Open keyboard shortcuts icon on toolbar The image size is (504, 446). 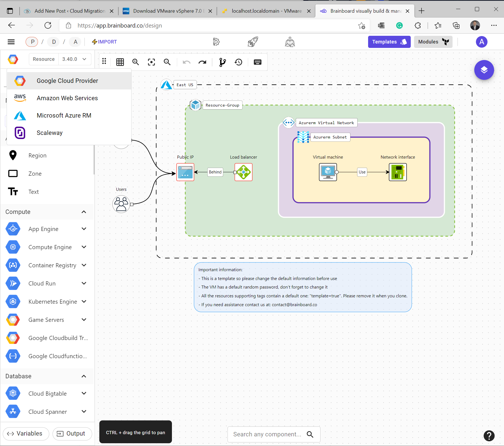click(x=258, y=62)
